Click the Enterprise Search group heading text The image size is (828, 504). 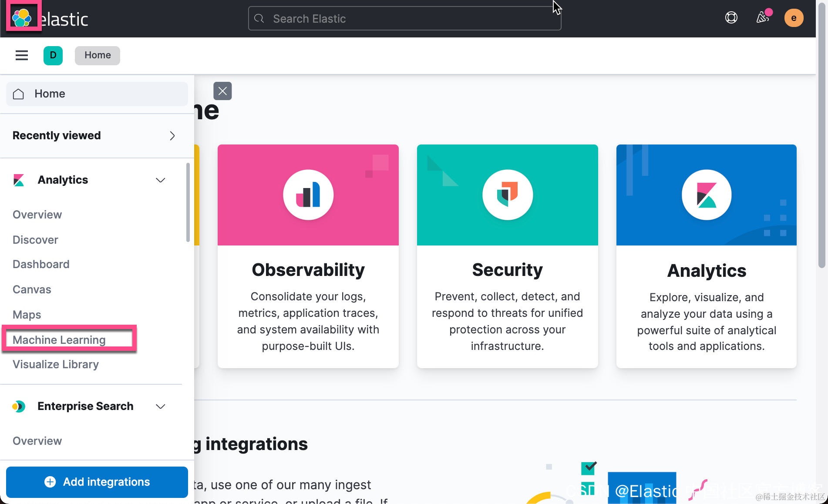(85, 407)
